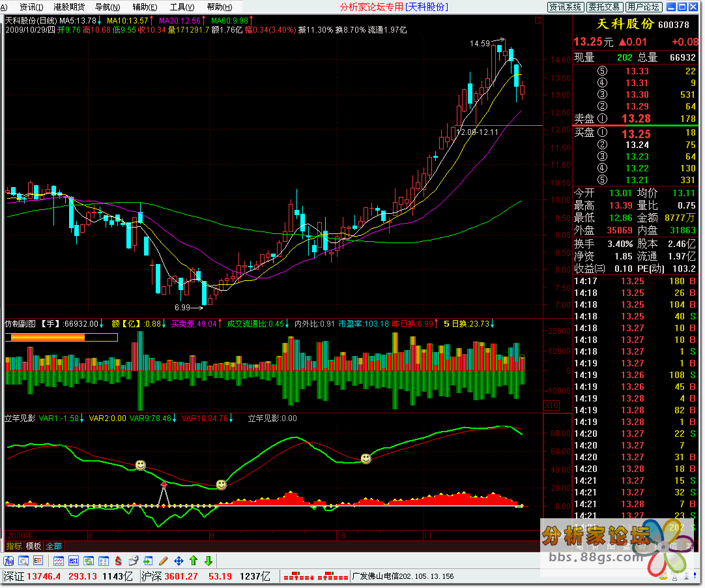Click the small red square chart corner icon
The image size is (705, 588).
coord(538,20)
